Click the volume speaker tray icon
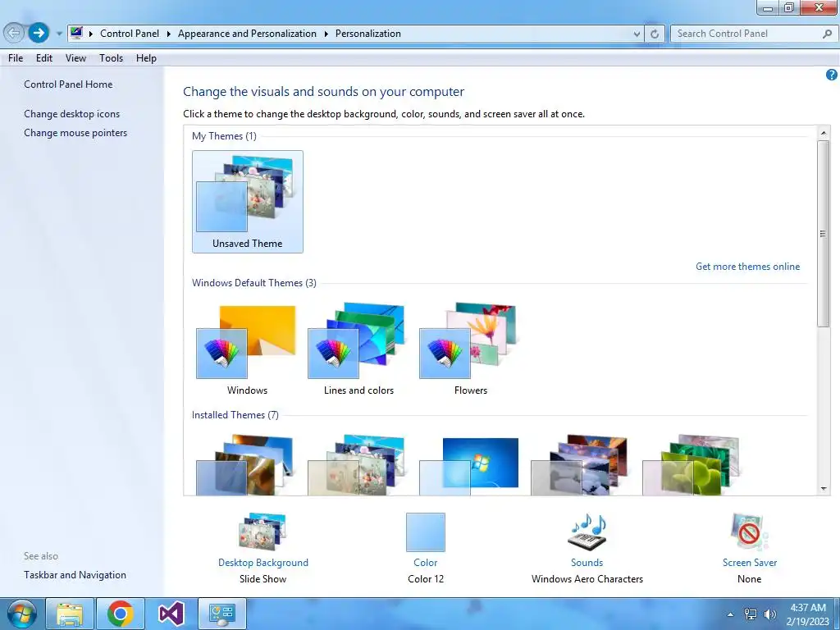 point(770,614)
